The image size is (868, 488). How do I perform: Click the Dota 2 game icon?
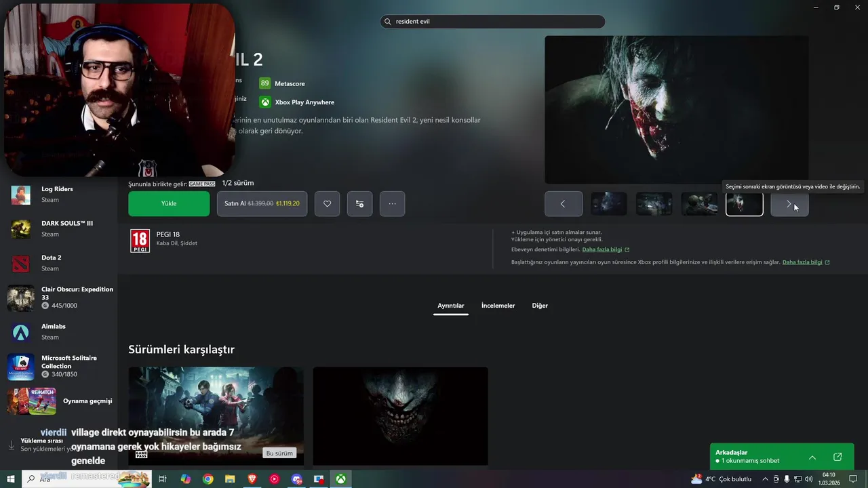20,263
